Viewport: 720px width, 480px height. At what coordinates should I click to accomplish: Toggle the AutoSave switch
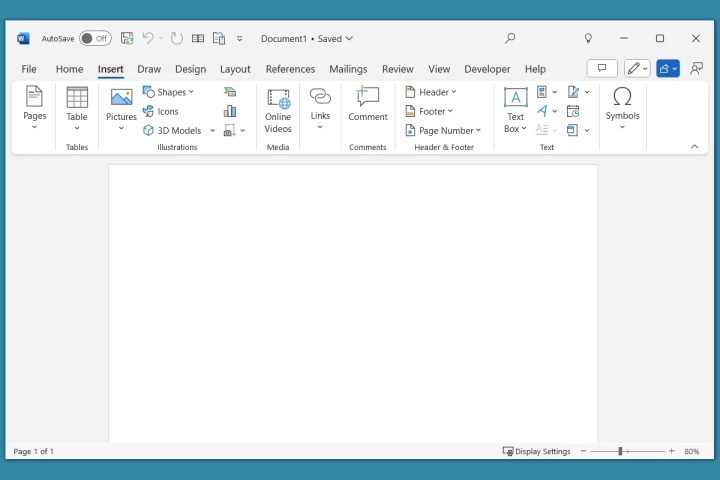pos(95,39)
